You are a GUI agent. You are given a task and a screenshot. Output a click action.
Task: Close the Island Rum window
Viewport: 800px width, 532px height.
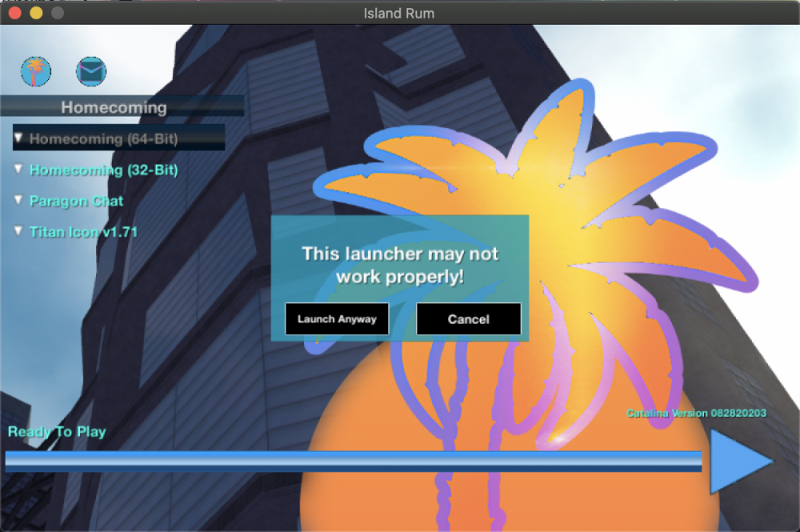point(15,13)
